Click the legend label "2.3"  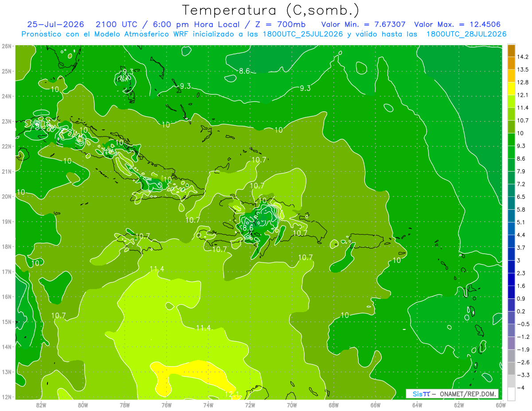pos(521,273)
